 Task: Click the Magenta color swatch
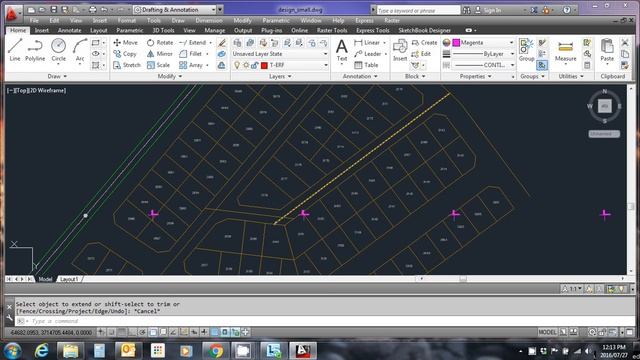(456, 42)
